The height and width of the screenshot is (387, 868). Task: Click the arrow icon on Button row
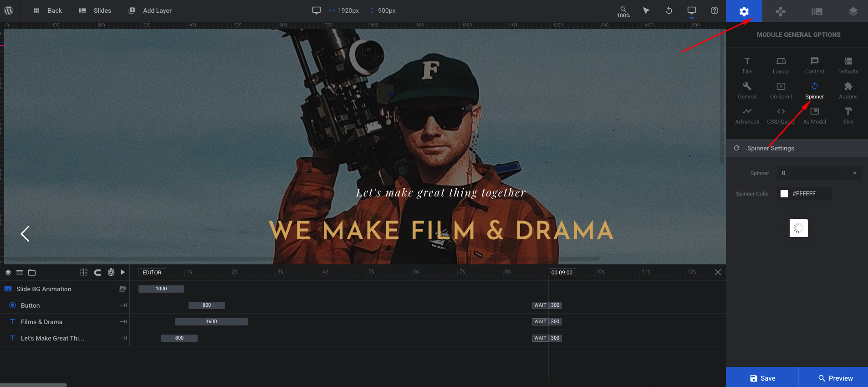tap(123, 305)
